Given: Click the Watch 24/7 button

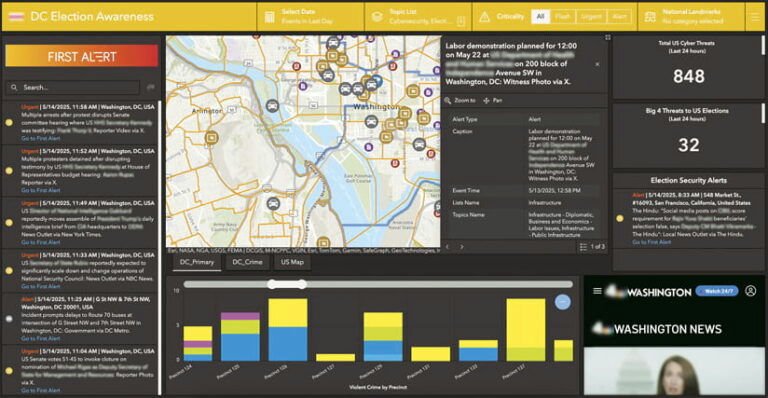Looking at the screenshot, I should pos(717,291).
